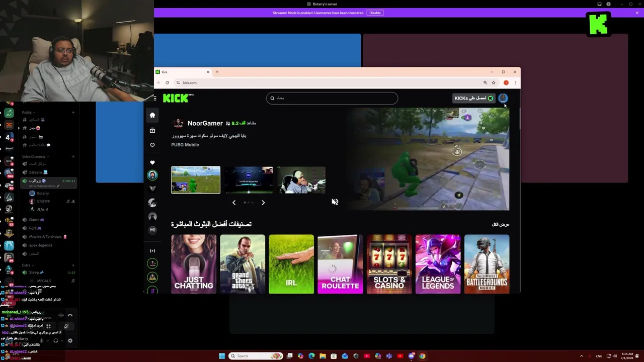Click the Kick logo in page header
644x362 pixels.
(x=178, y=98)
